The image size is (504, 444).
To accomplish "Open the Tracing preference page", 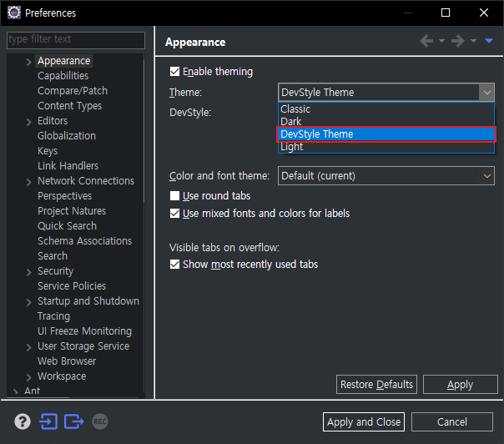I will point(53,316).
